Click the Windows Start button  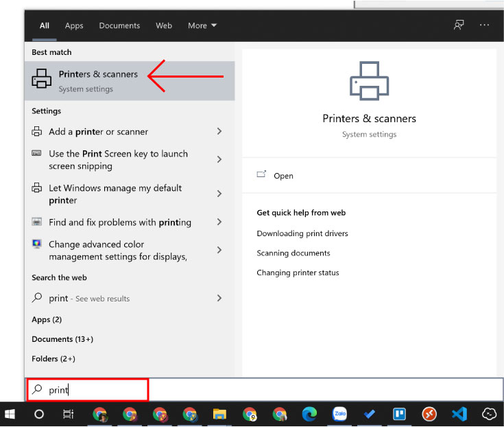point(10,414)
